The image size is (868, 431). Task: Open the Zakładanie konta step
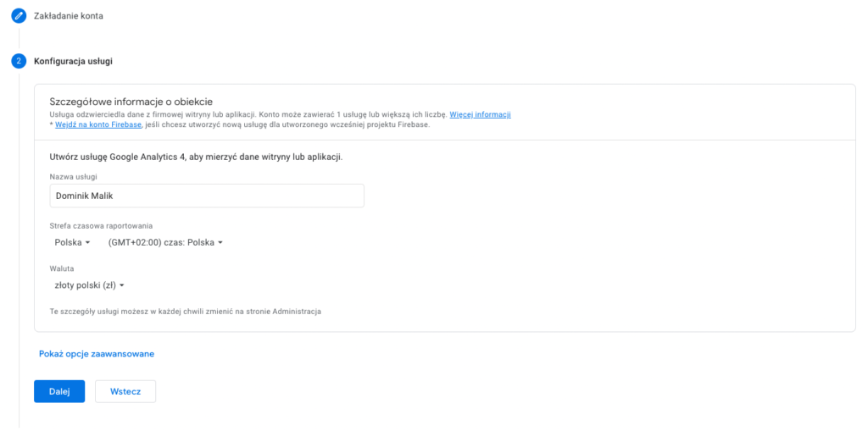[69, 15]
